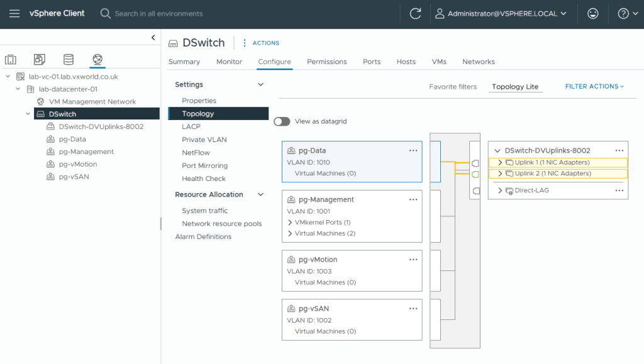The width and height of the screenshot is (644, 364).
Task: Collapse the Settings section
Action: 260,85
